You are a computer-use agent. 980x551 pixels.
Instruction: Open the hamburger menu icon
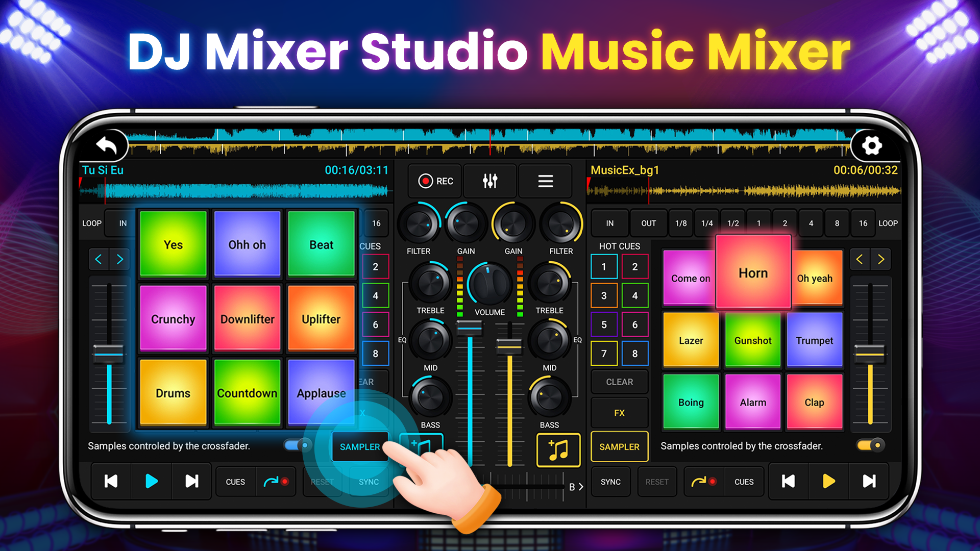tap(545, 181)
